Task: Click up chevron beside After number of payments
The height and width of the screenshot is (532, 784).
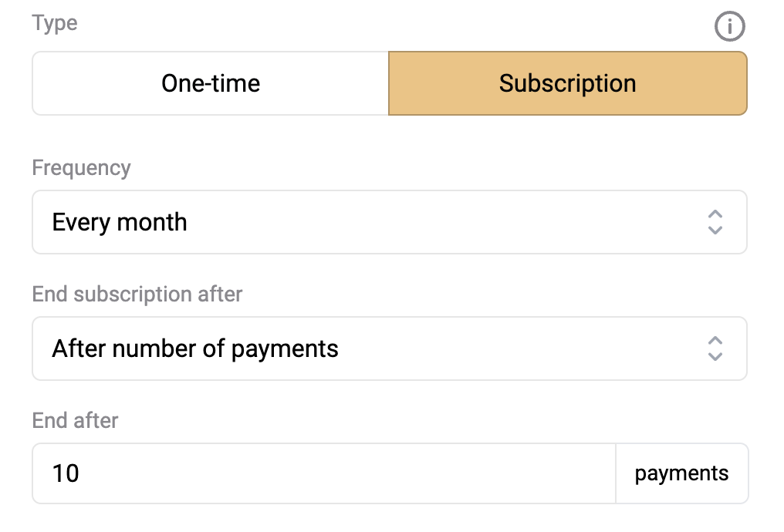Action: (715, 340)
